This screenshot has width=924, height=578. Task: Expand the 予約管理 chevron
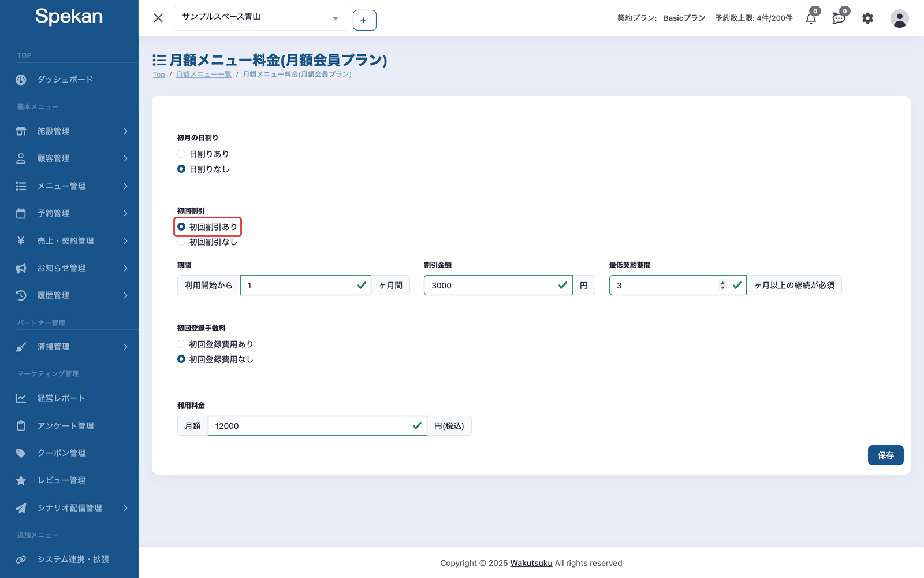point(125,213)
